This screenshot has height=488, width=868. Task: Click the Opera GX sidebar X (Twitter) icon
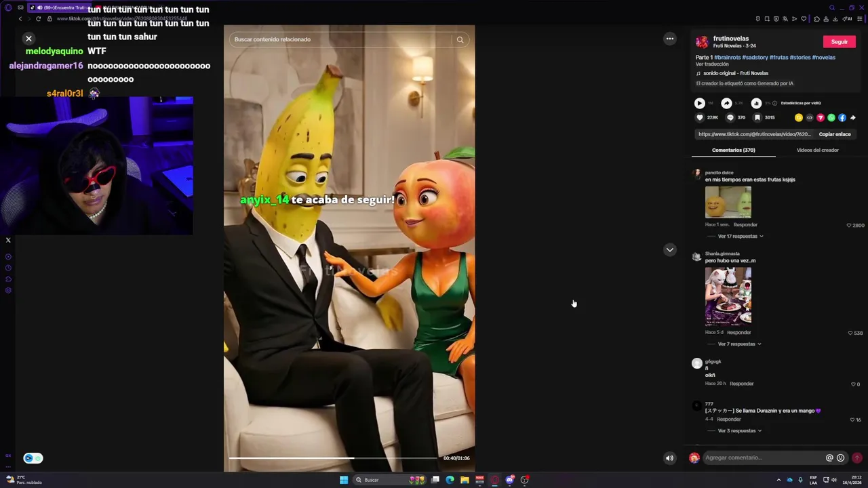coord(8,240)
